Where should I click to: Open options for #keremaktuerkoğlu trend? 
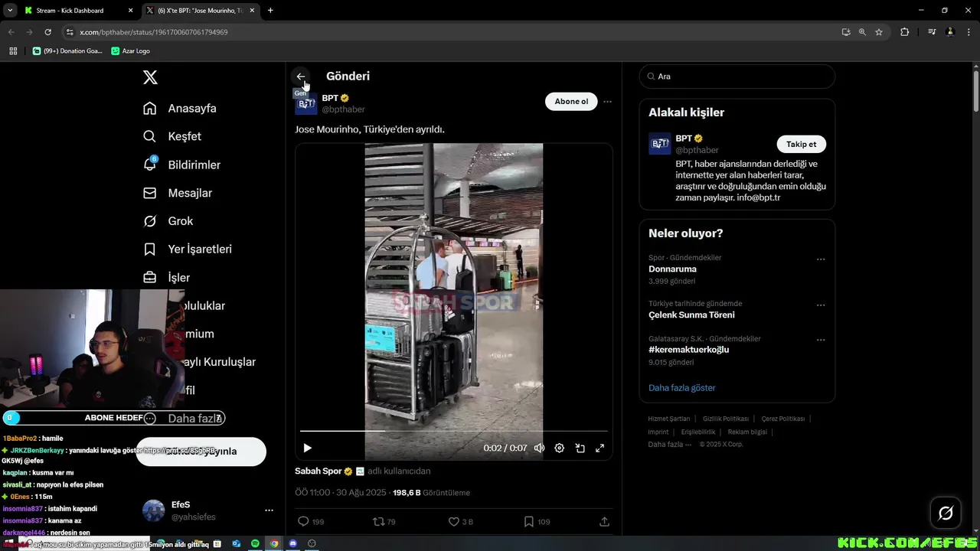coord(821,340)
